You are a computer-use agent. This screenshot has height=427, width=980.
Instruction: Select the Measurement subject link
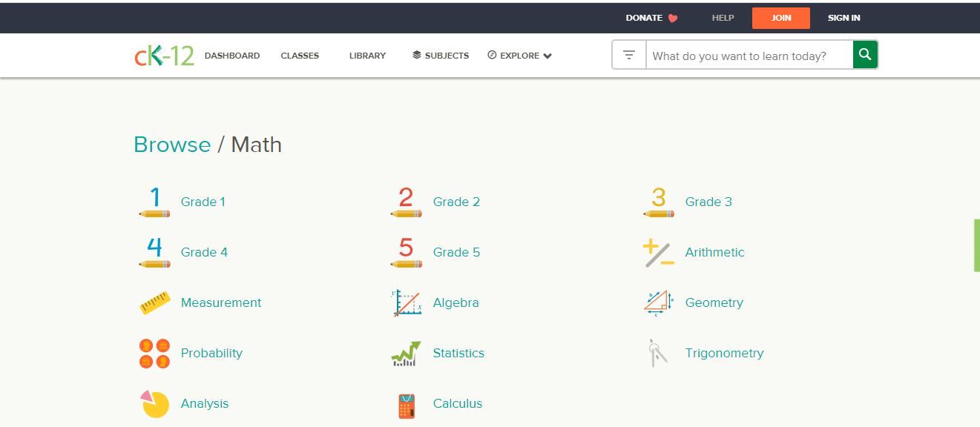click(221, 302)
